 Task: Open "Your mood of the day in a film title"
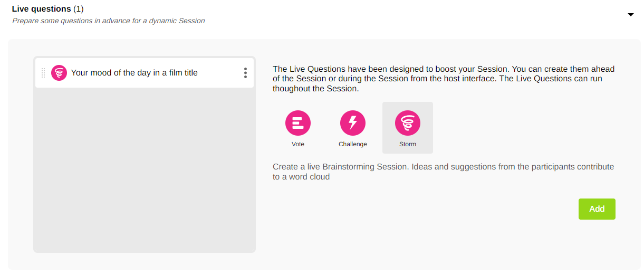tap(134, 73)
